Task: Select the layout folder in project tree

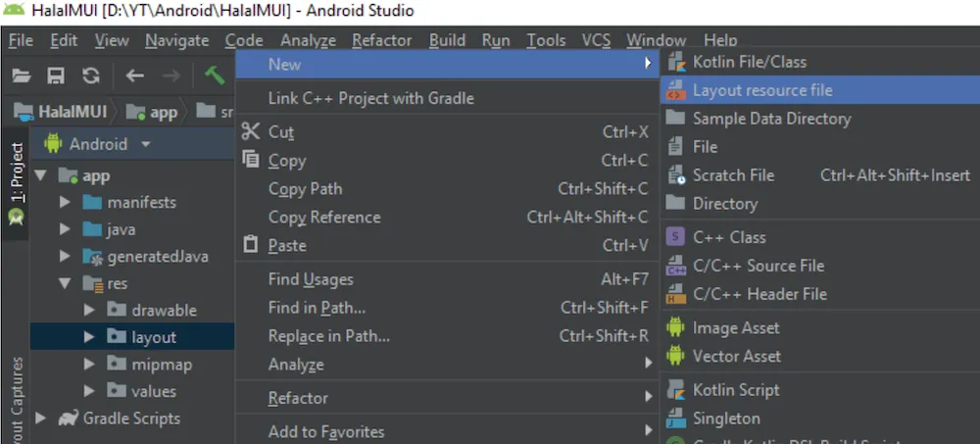Action: coord(132,337)
